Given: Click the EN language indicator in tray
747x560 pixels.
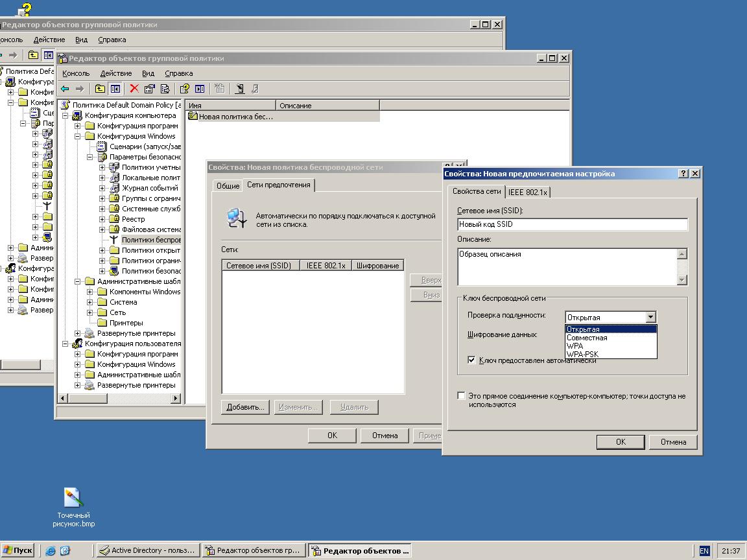Looking at the screenshot, I should (x=704, y=551).
